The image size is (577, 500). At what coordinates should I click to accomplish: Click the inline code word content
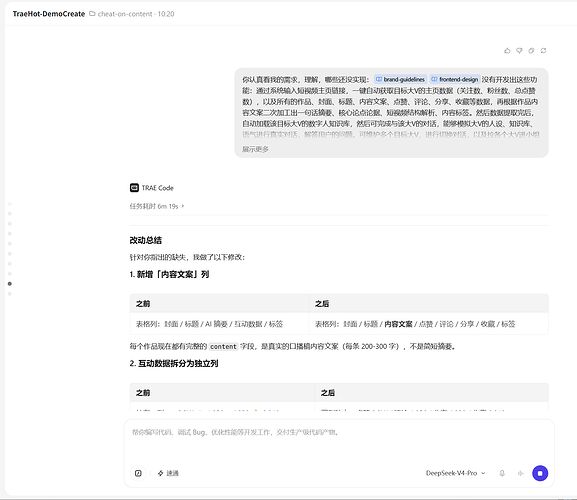coord(223,347)
